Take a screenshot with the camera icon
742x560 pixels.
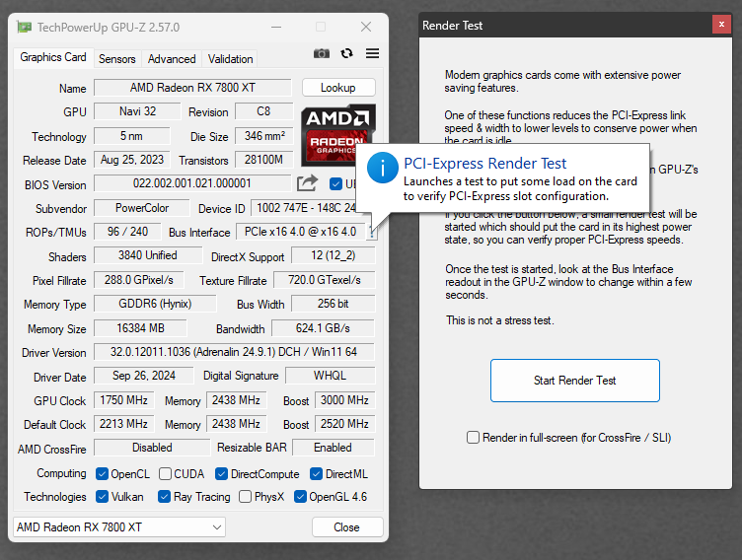(322, 53)
